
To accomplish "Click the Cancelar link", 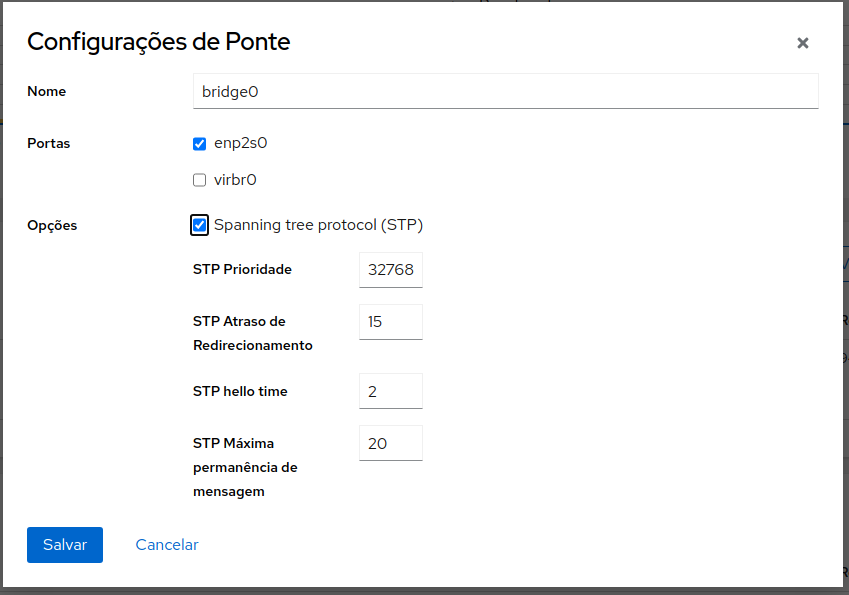I will coord(167,545).
